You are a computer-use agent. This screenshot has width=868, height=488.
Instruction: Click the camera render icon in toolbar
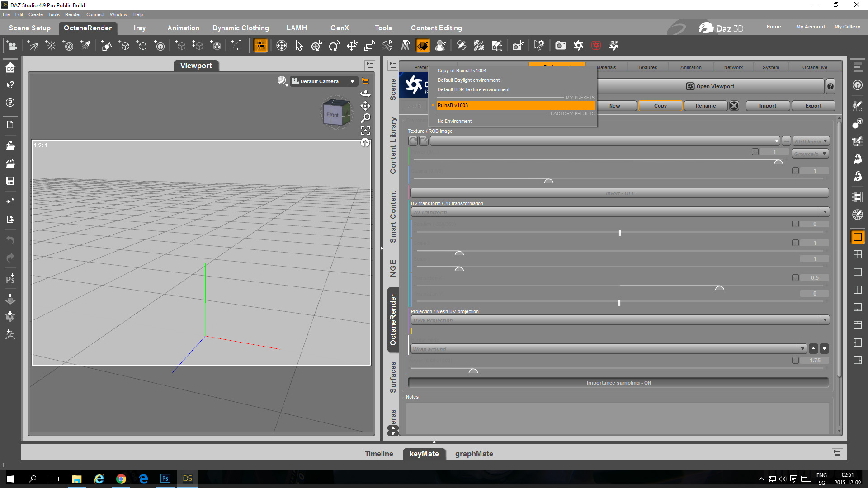[x=560, y=45]
